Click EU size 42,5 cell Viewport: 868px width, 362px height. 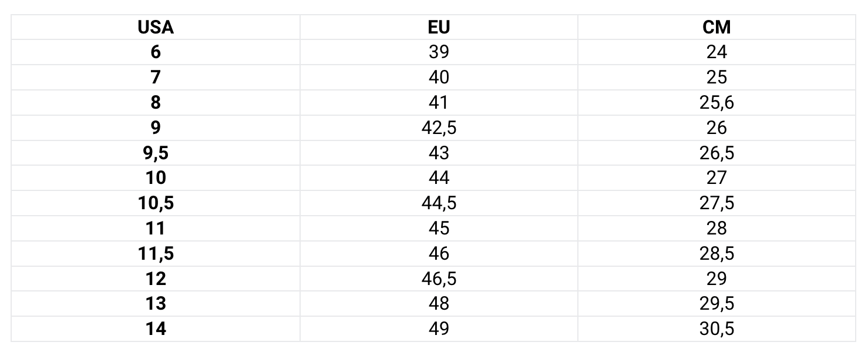coord(439,128)
